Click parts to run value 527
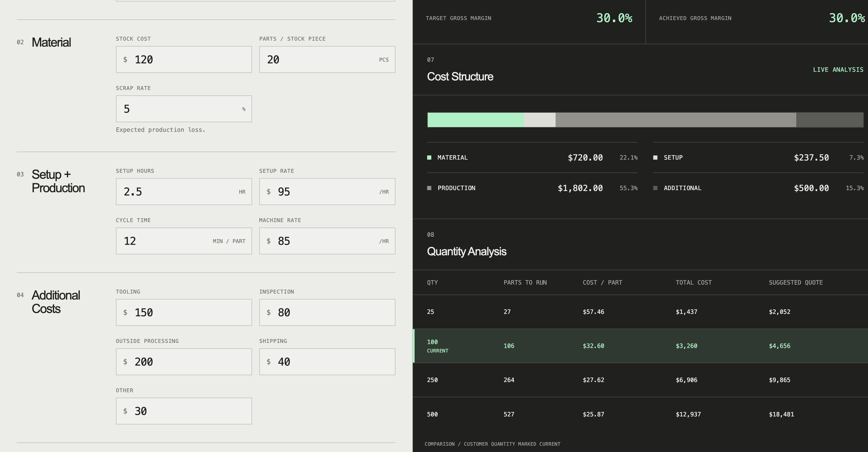Viewport: 868px width, 452px height. click(509, 414)
